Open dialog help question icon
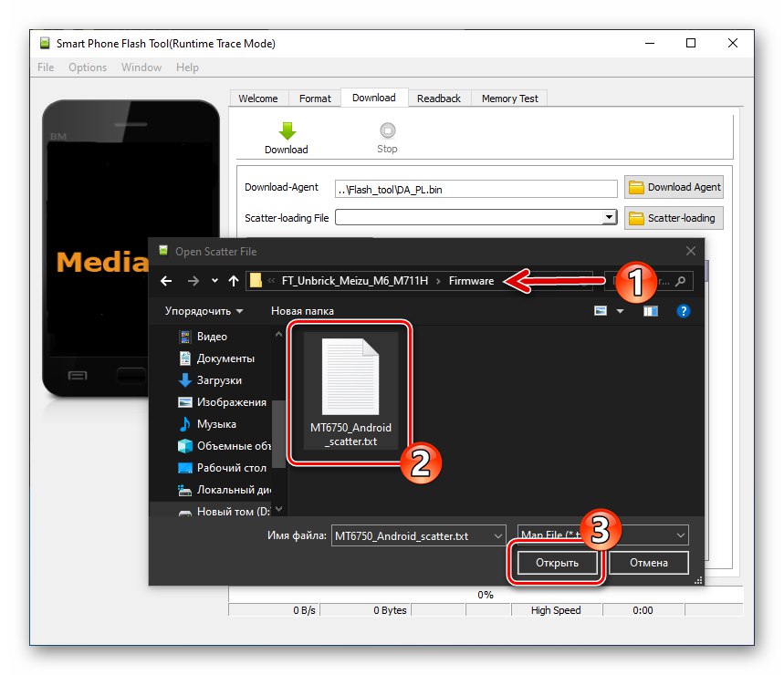Viewport: 784px width, 675px height. (x=683, y=311)
